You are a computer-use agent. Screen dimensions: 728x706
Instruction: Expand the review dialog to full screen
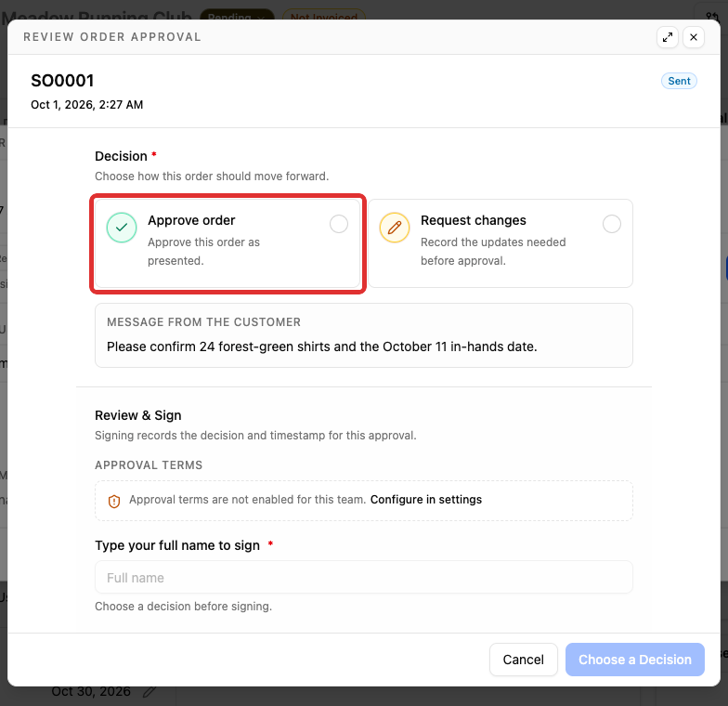tap(668, 37)
